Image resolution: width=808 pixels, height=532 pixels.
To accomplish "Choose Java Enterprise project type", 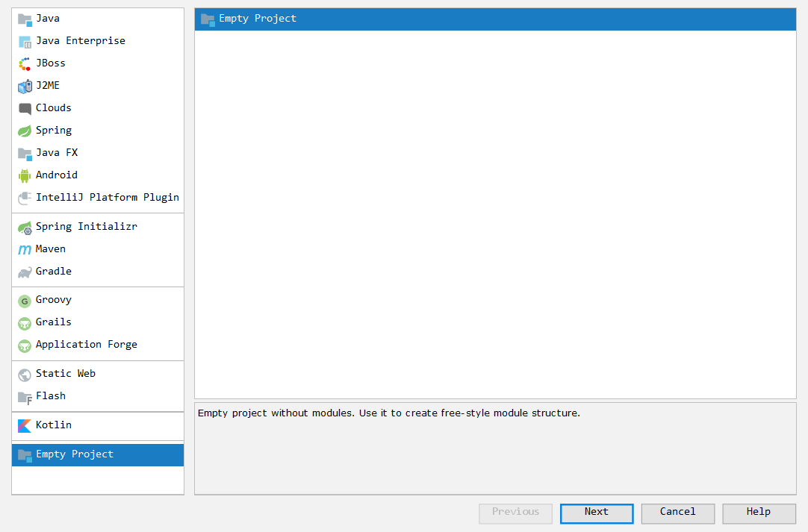I will (80, 41).
